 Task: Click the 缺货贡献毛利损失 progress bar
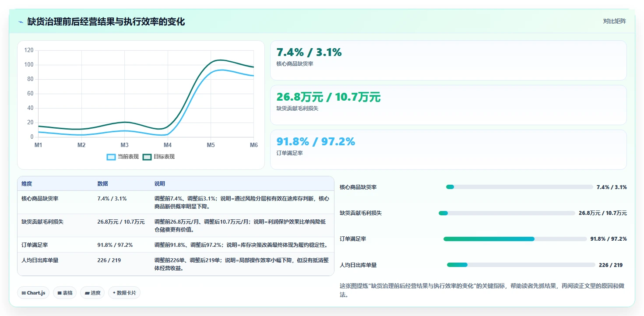[x=507, y=213]
